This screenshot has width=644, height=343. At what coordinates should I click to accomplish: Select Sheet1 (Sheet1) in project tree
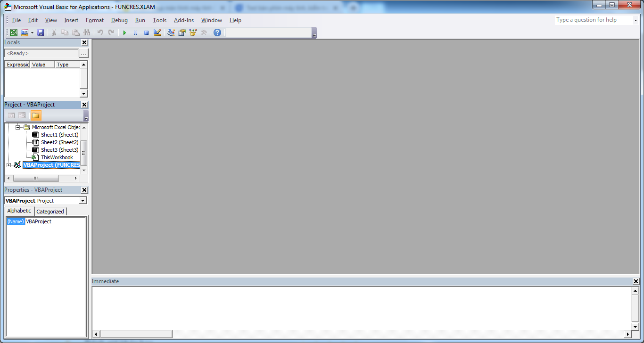coord(59,135)
